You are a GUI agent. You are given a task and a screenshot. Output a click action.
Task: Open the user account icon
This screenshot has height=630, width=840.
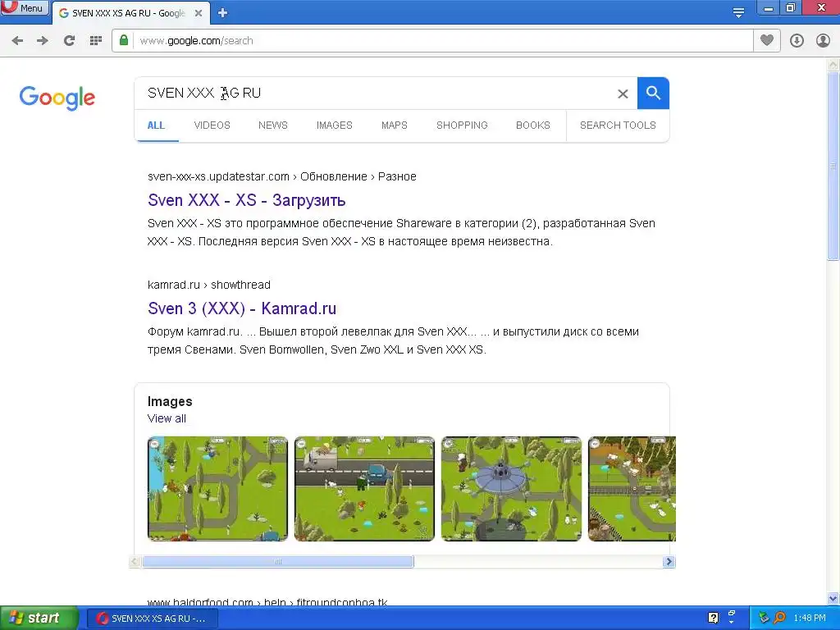823,41
